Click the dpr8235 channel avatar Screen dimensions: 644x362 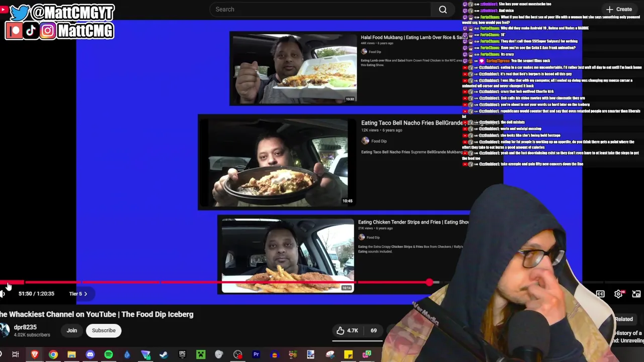pyautogui.click(x=4, y=330)
